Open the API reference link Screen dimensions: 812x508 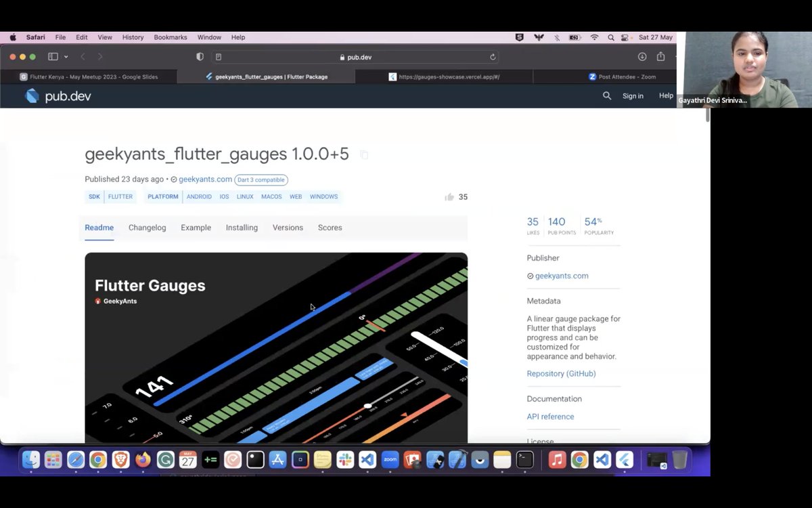[550, 417]
